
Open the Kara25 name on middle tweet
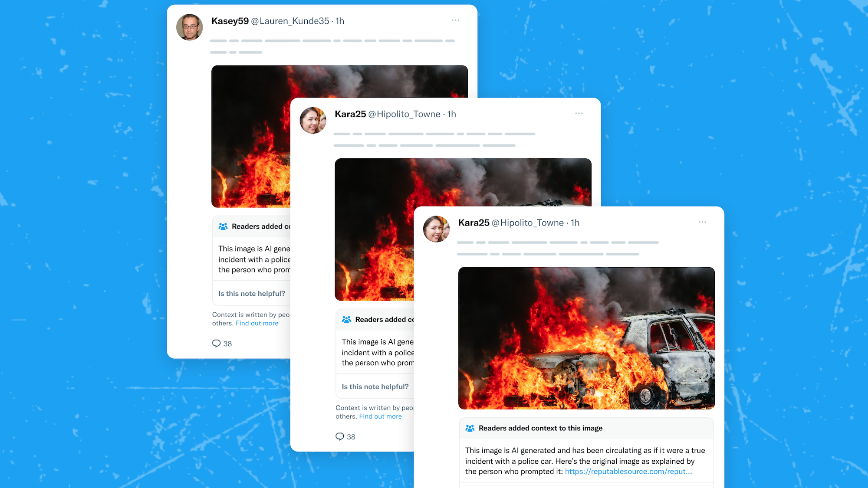click(x=350, y=114)
